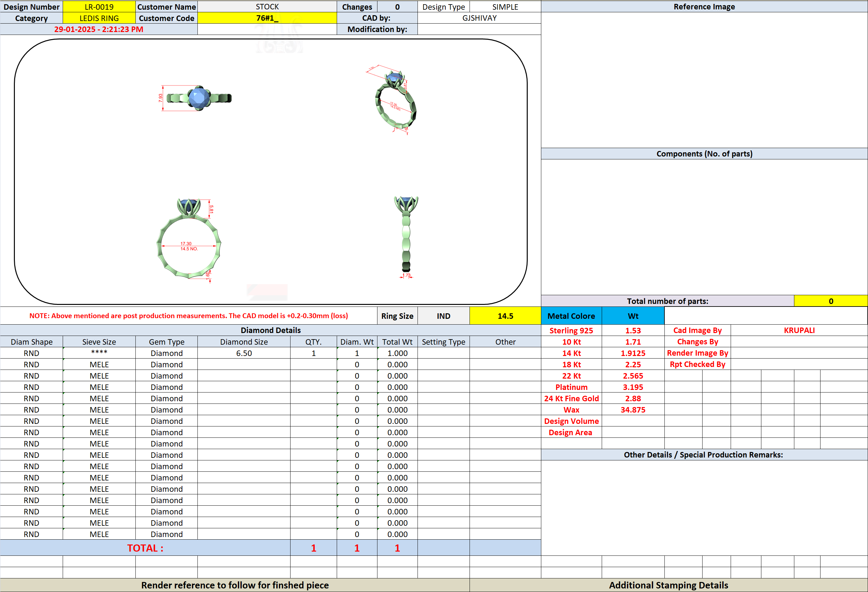Click the CAD by value GJSHIVAY
This screenshot has width=868, height=592.
[479, 18]
